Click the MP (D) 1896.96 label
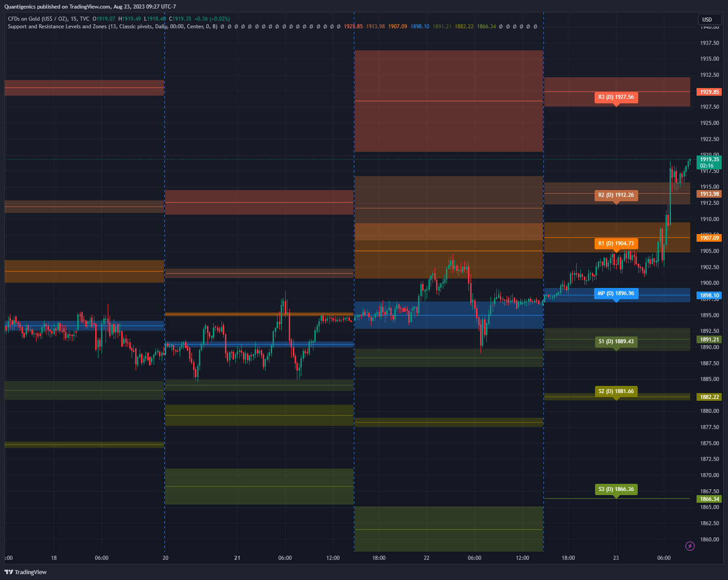Viewport: 728px width, 580px height. tap(616, 293)
